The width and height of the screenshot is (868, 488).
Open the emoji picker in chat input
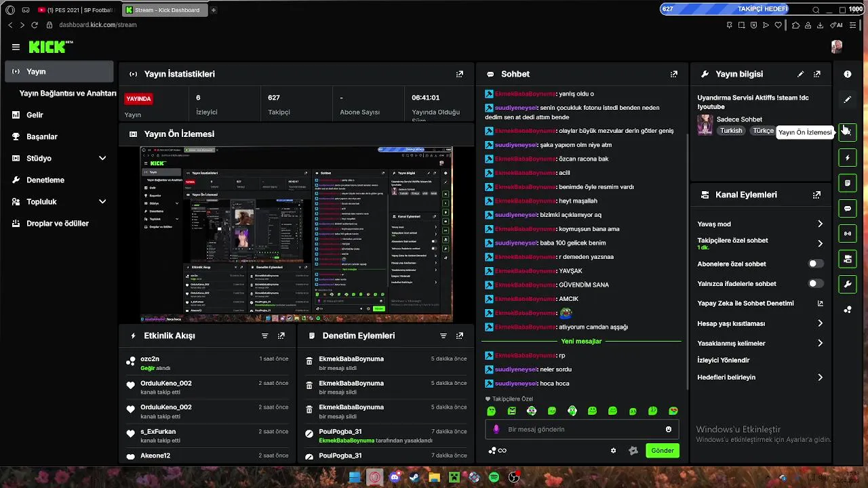pyautogui.click(x=669, y=429)
